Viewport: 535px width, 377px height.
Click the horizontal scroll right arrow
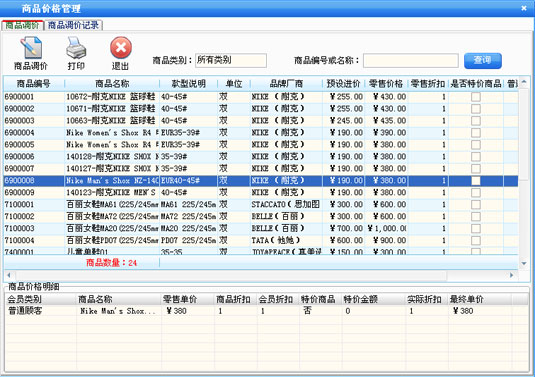point(511,275)
